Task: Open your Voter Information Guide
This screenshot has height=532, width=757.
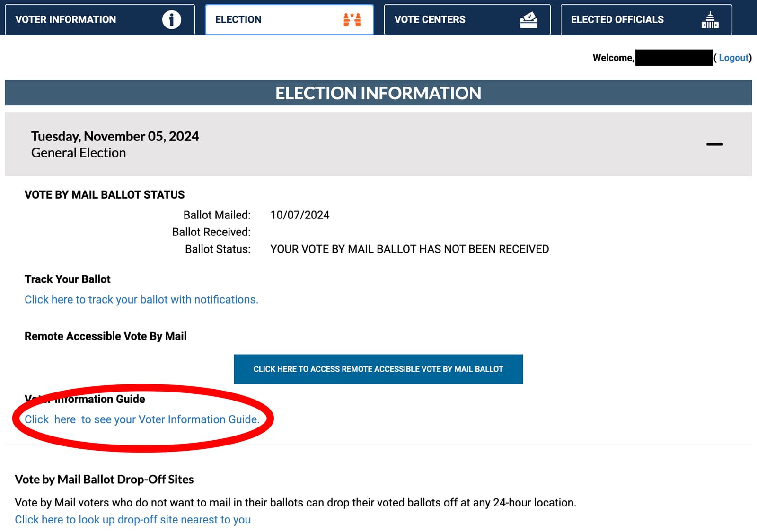Action: [x=142, y=419]
